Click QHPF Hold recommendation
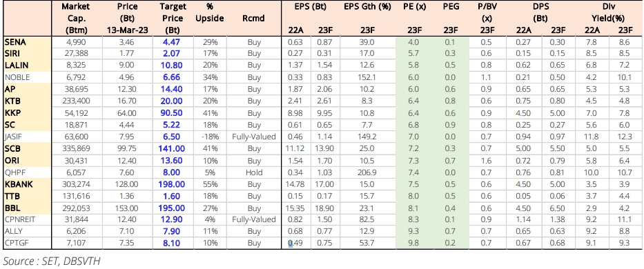This screenshot has height=269, width=644. click(254, 172)
